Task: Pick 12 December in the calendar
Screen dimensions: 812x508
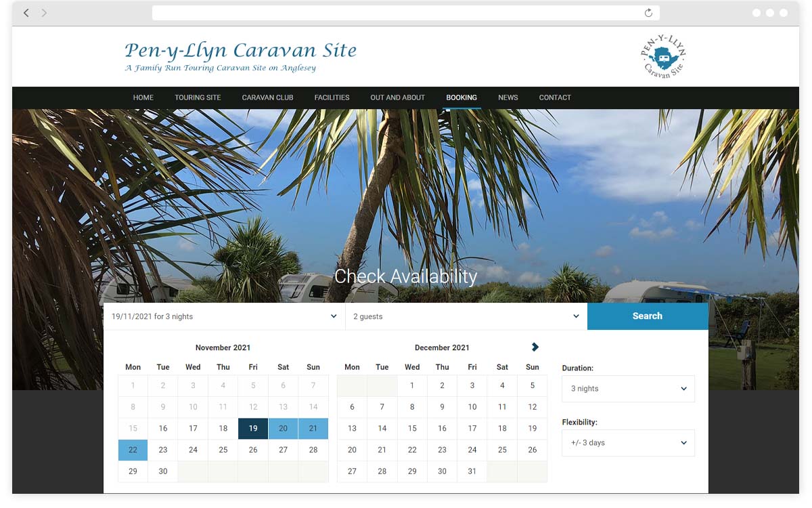Action: coord(533,407)
